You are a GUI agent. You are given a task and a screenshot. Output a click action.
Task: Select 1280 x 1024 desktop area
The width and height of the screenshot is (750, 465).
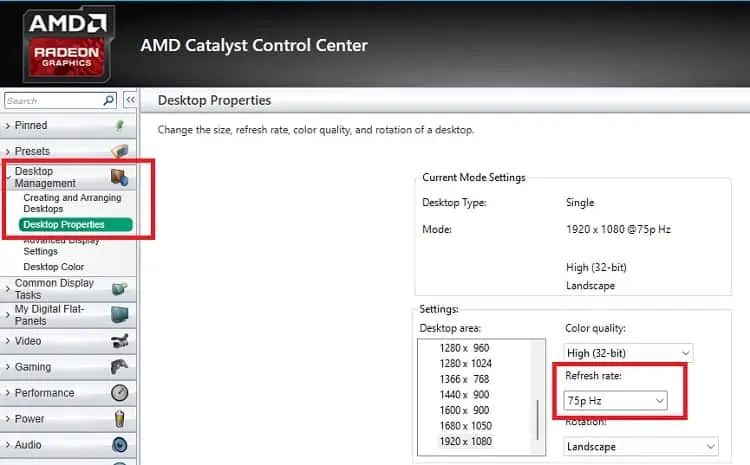(465, 363)
